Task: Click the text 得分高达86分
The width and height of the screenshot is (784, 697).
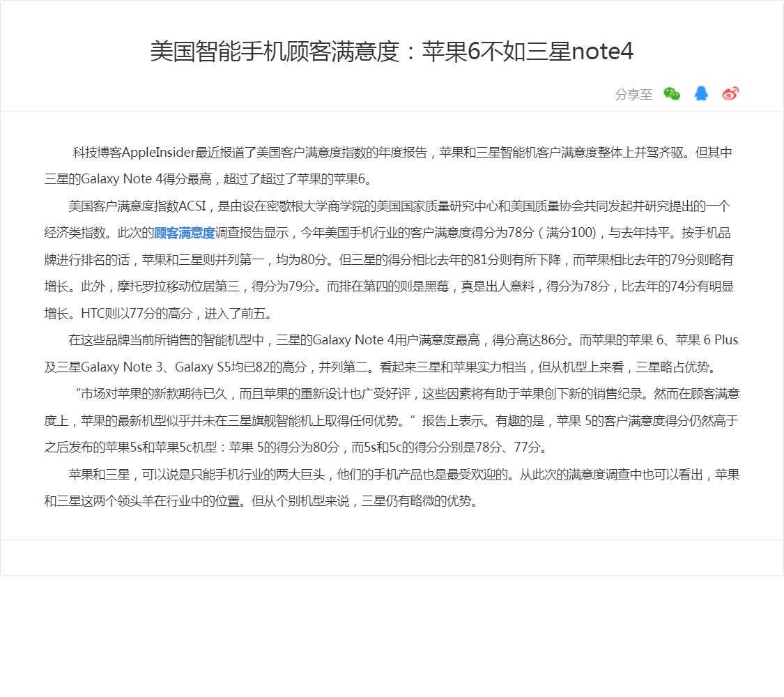Action: click(x=530, y=340)
